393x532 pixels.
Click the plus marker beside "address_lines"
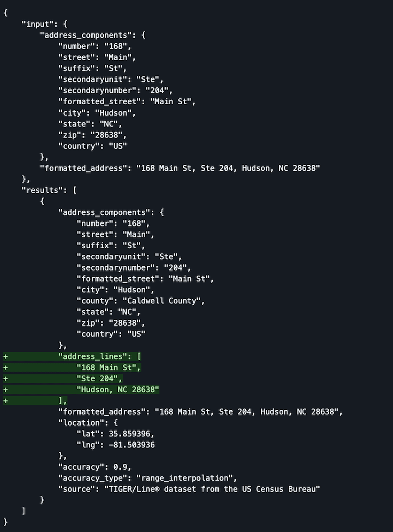(5, 357)
